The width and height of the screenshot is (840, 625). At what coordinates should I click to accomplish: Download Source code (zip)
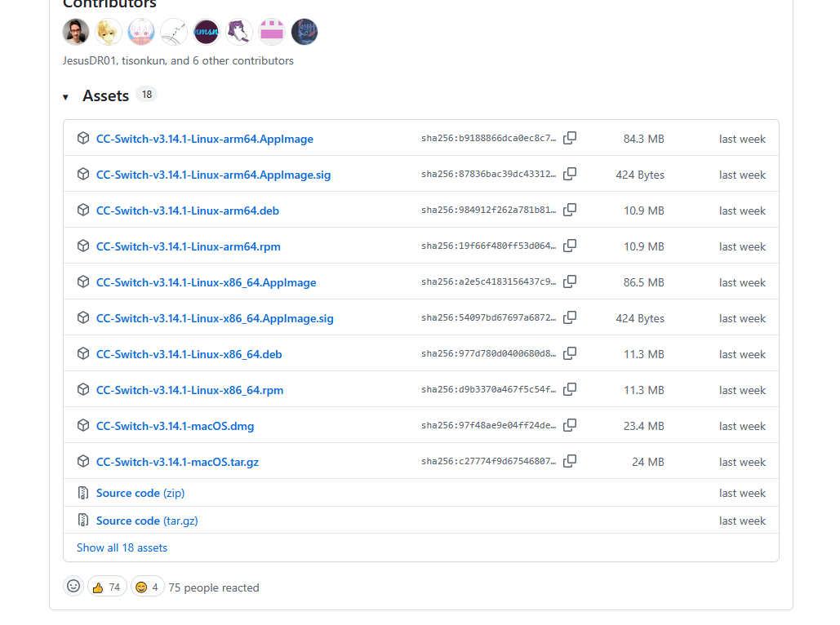140,493
